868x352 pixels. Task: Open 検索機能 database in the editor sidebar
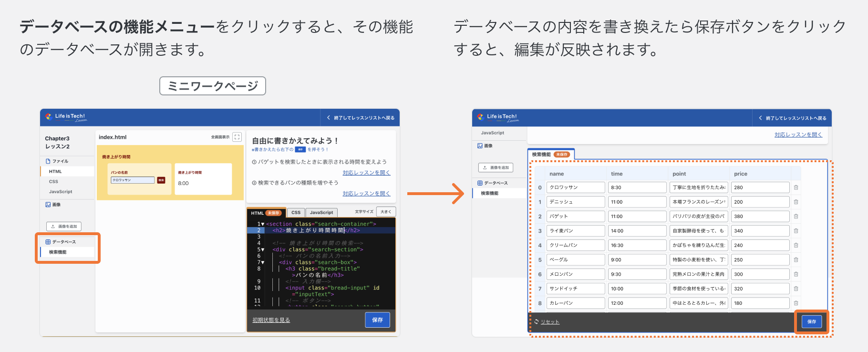(x=67, y=252)
